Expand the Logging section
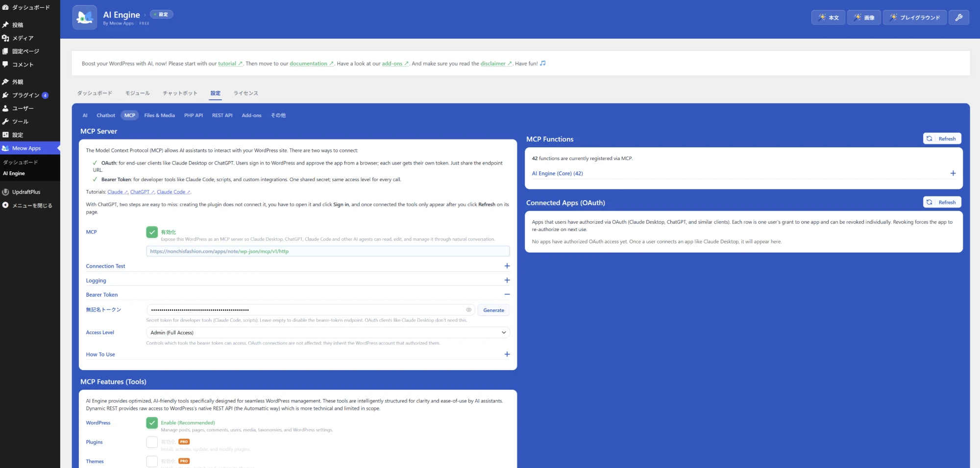Viewport: 980px width, 468px height. (x=298, y=281)
